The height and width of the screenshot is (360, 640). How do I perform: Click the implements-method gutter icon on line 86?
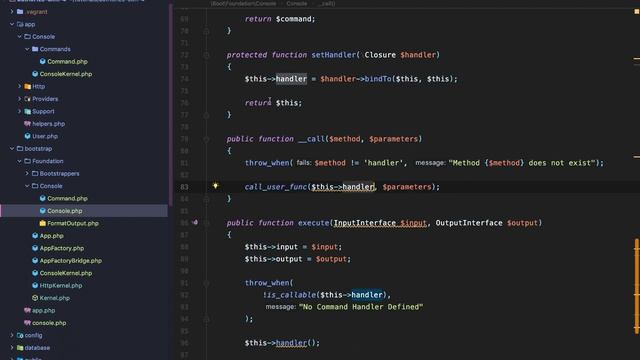tap(195, 222)
